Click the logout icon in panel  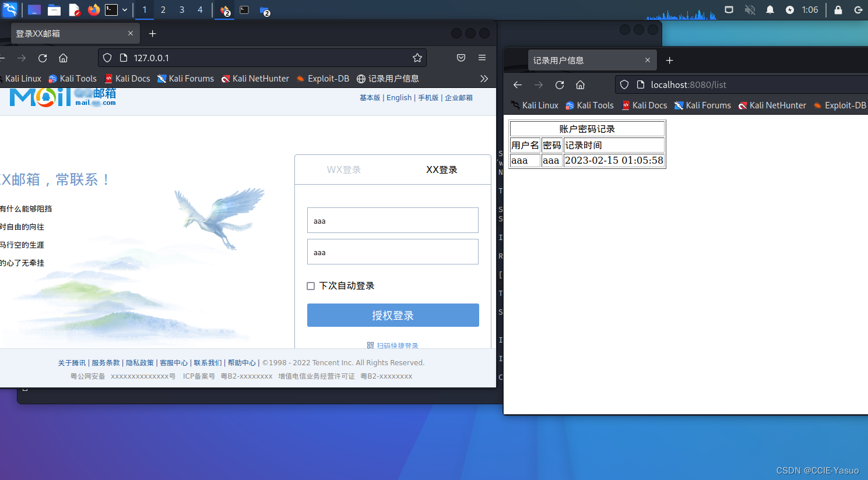(858, 10)
